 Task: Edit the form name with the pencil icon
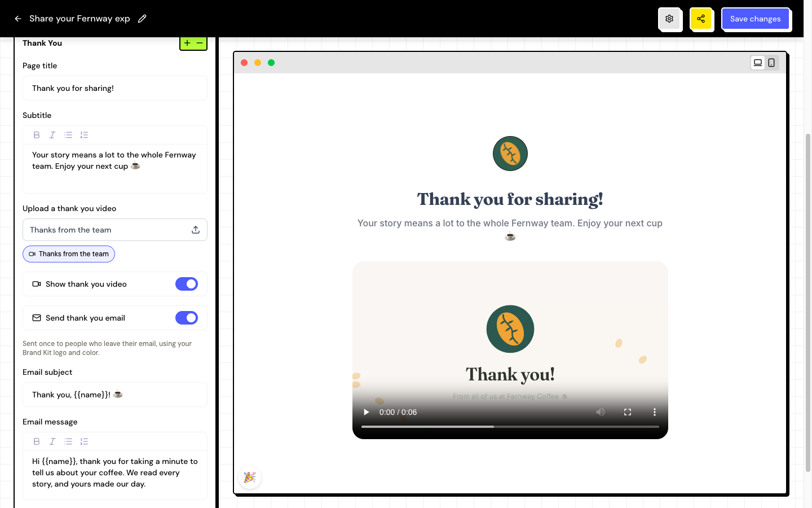click(142, 19)
